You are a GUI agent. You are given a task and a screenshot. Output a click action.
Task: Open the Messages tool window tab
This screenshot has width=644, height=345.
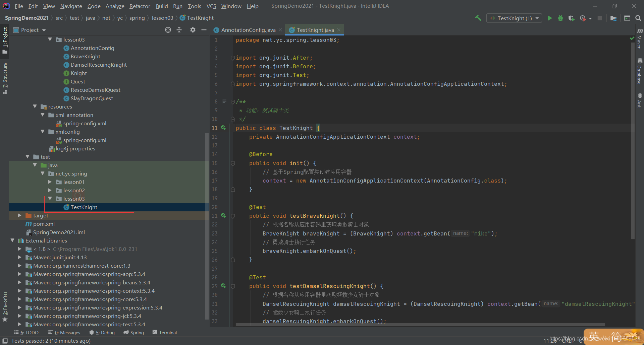(x=64, y=332)
